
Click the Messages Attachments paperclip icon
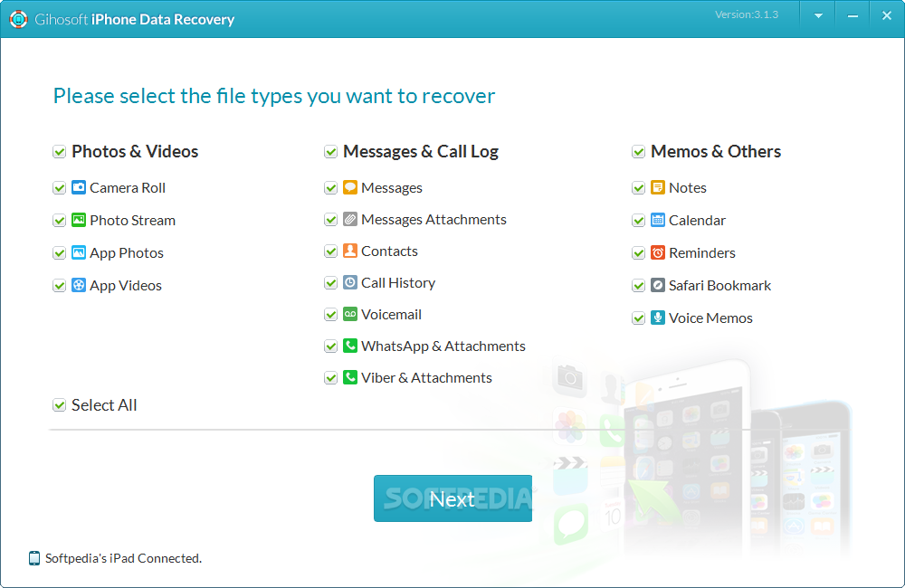coord(349,219)
